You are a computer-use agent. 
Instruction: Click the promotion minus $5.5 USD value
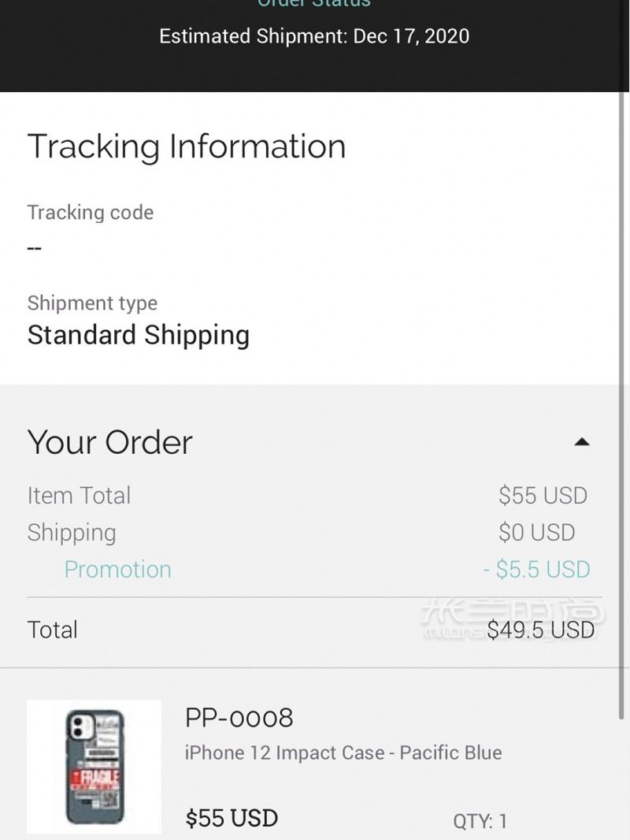pyautogui.click(x=536, y=570)
